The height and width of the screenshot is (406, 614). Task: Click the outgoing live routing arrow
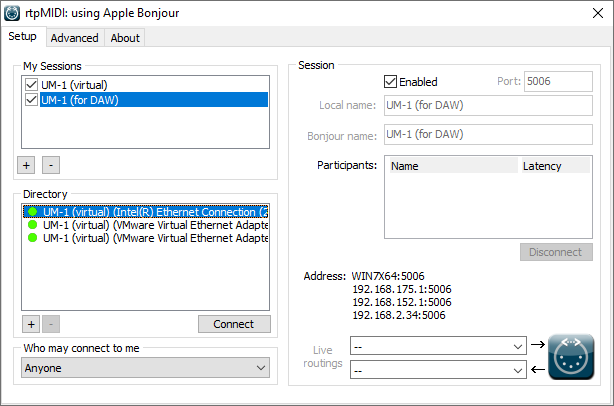click(x=538, y=345)
